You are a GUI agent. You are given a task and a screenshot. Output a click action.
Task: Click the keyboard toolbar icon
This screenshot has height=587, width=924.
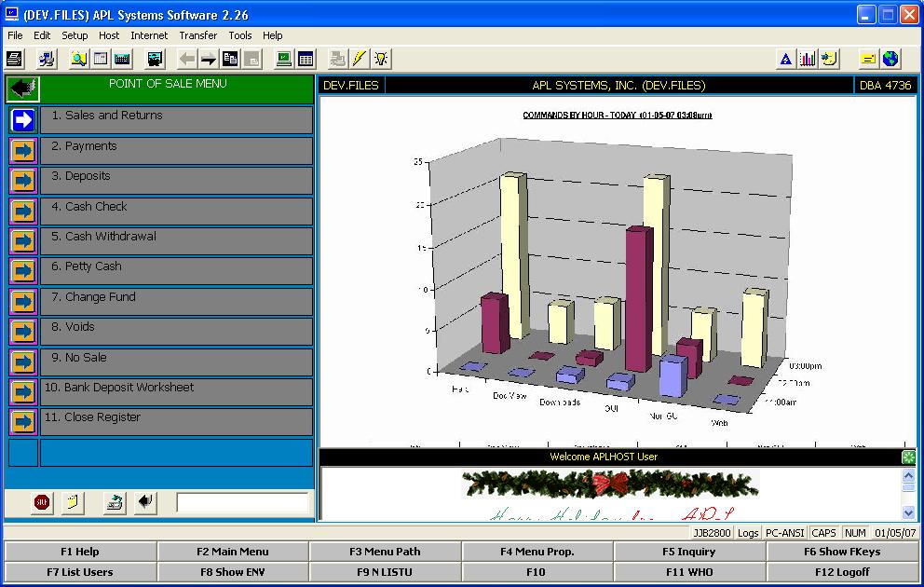122,59
